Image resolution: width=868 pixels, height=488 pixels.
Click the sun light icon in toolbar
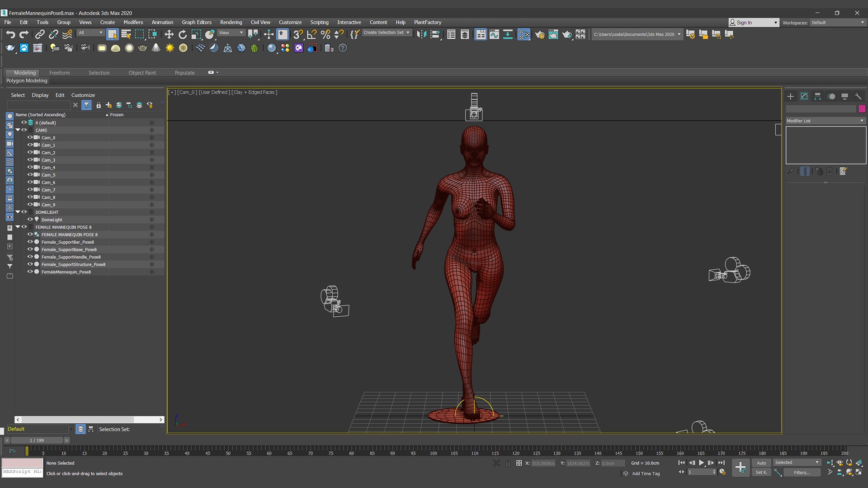(170, 48)
